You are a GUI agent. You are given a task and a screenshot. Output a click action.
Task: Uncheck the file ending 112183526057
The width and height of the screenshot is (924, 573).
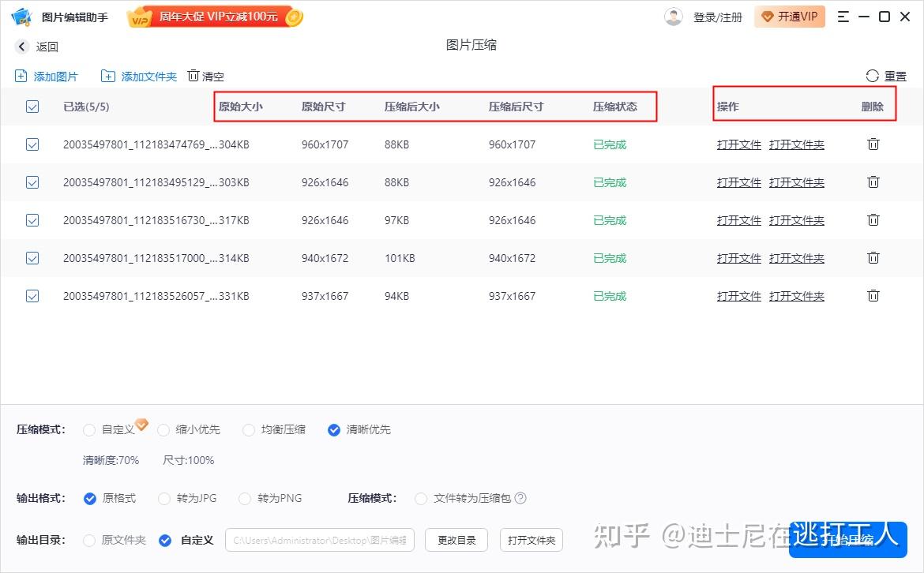[x=32, y=296]
